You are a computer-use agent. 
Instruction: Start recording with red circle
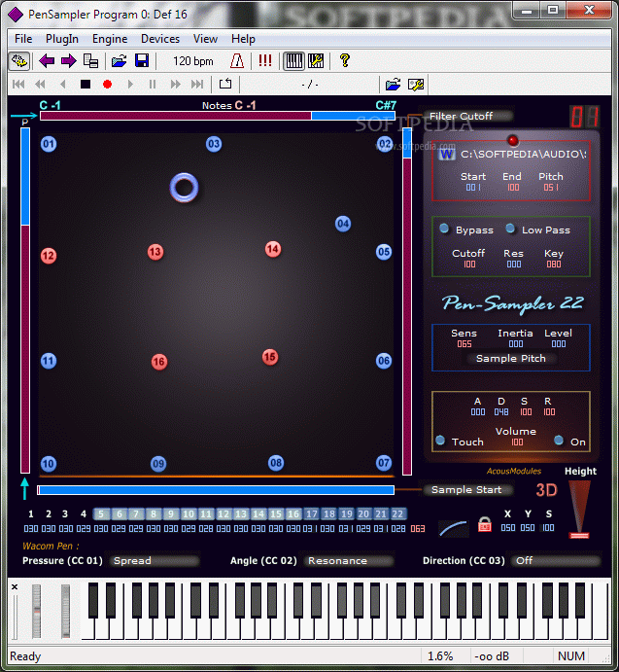coord(108,84)
